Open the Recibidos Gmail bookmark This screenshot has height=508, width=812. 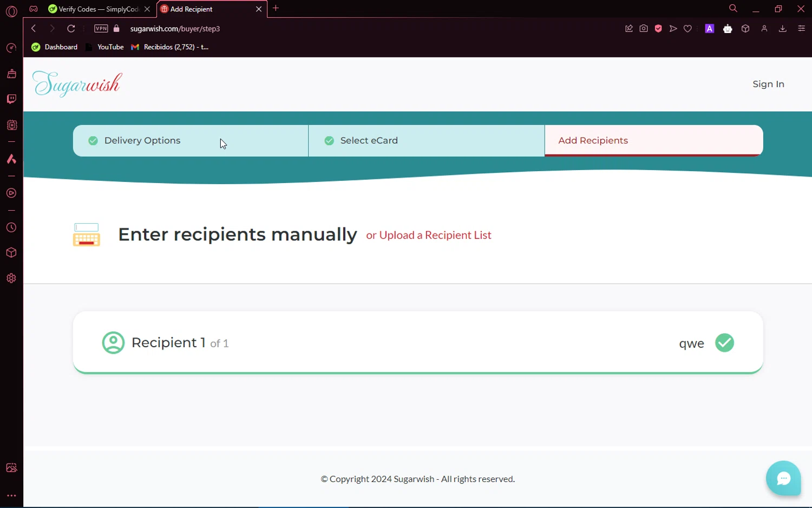click(170, 47)
